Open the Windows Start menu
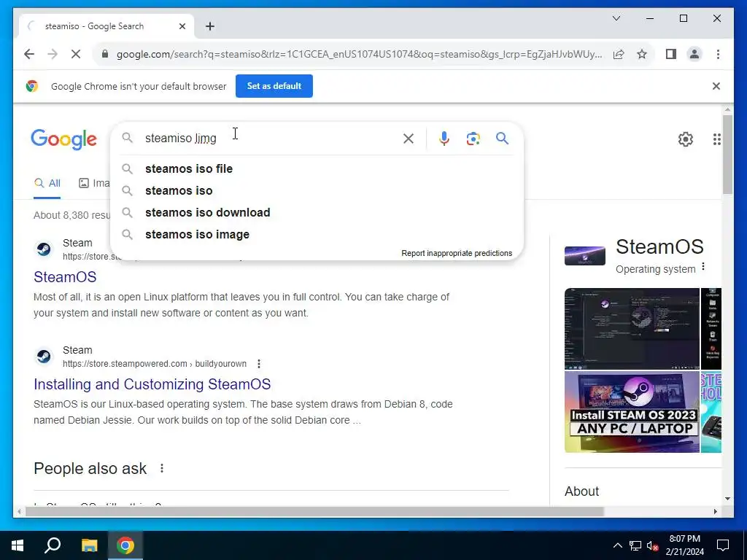This screenshot has height=560, width=747. click(18, 545)
